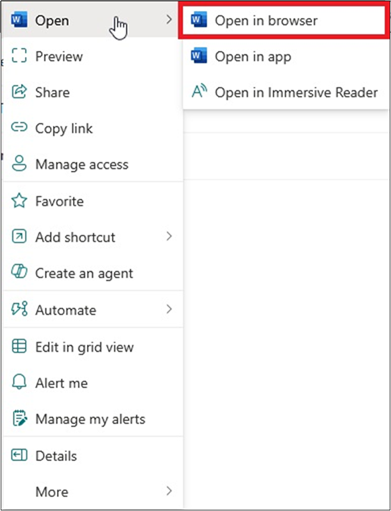The width and height of the screenshot is (391, 511).
Task: Click the Word icon beside Open
Action: click(19, 20)
